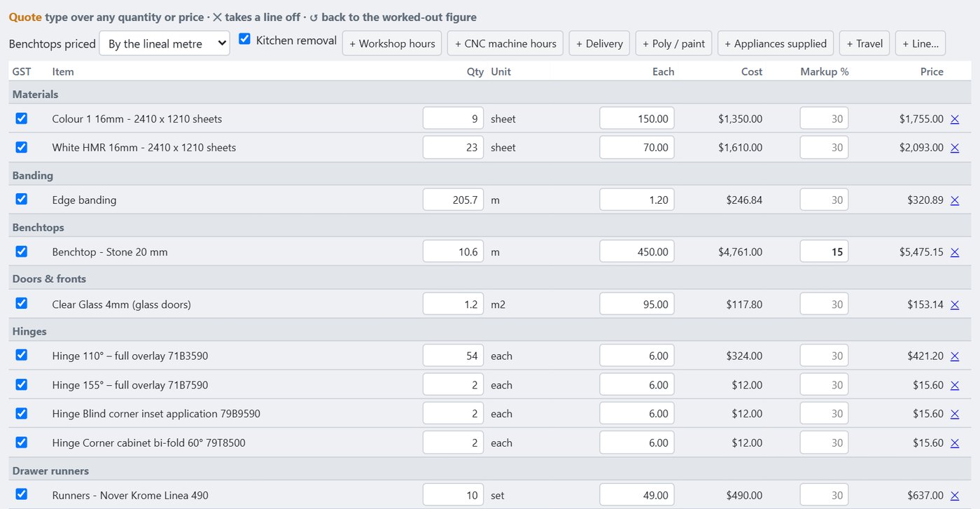Toggle GST for Edge banding
Image resolution: width=980 pixels, height=509 pixels.
[22, 199]
